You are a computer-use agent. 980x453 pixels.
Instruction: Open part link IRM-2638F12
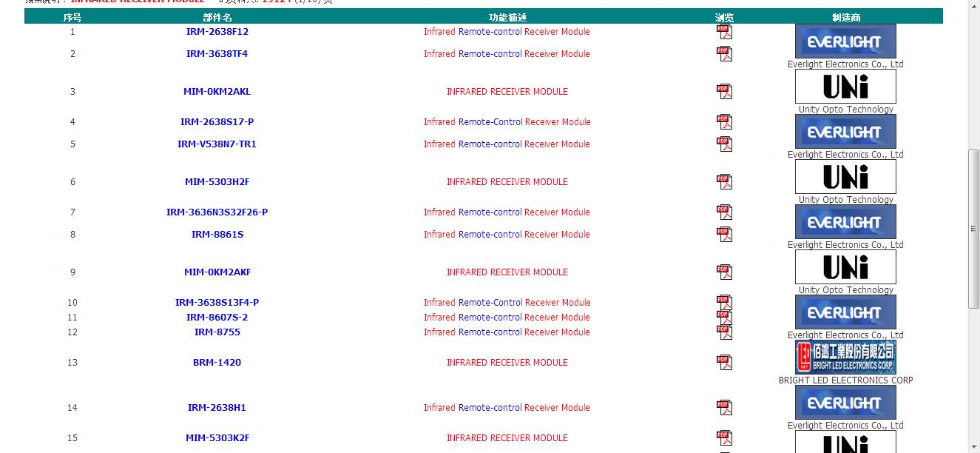(217, 32)
